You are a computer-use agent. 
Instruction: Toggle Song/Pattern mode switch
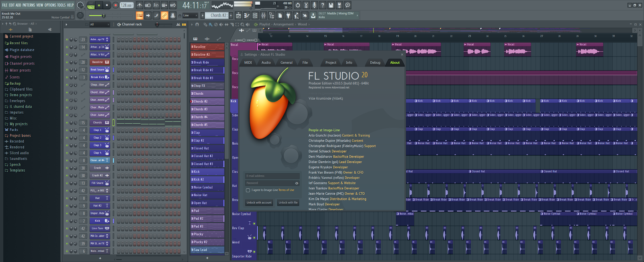point(91,5)
